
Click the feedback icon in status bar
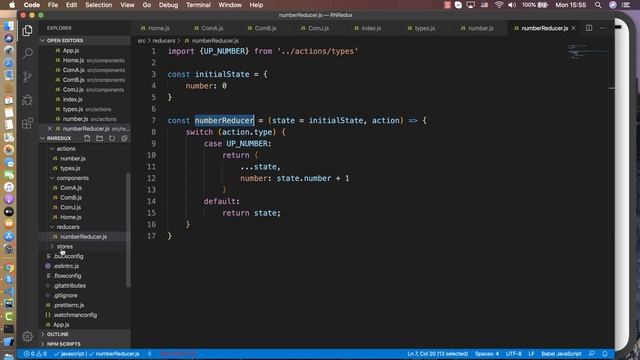[592, 354]
